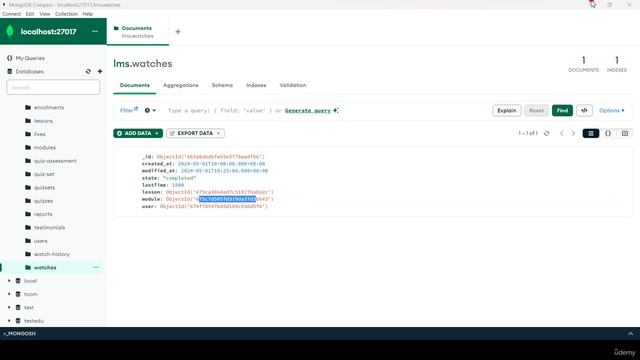Select the Documents sub-tab
Image resolution: width=640 pixels, height=360 pixels.
135,85
